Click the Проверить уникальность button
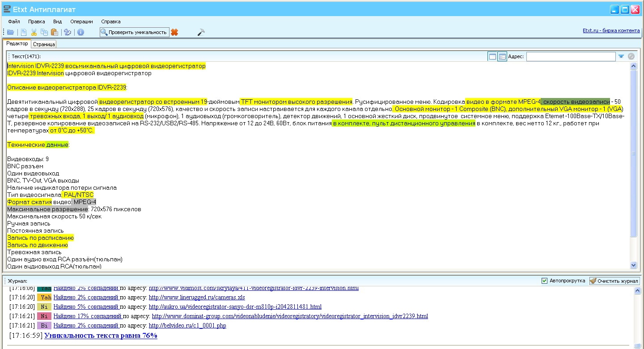Image resolution: width=644 pixels, height=349 pixels. pyautogui.click(x=134, y=32)
